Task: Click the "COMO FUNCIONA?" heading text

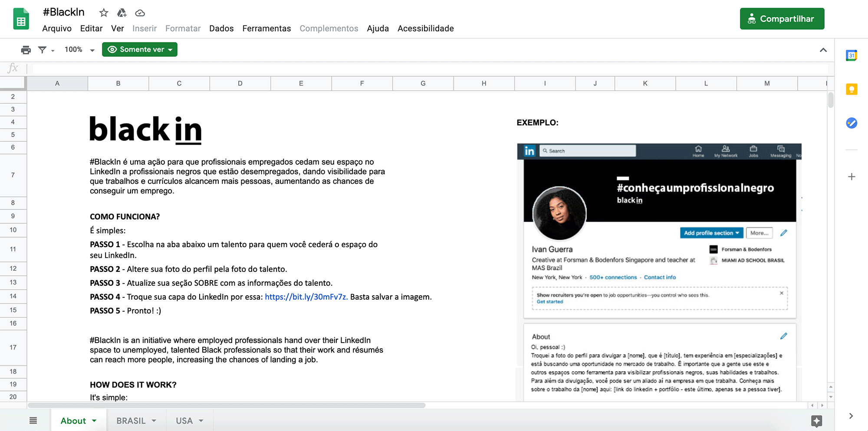Action: [x=125, y=217]
